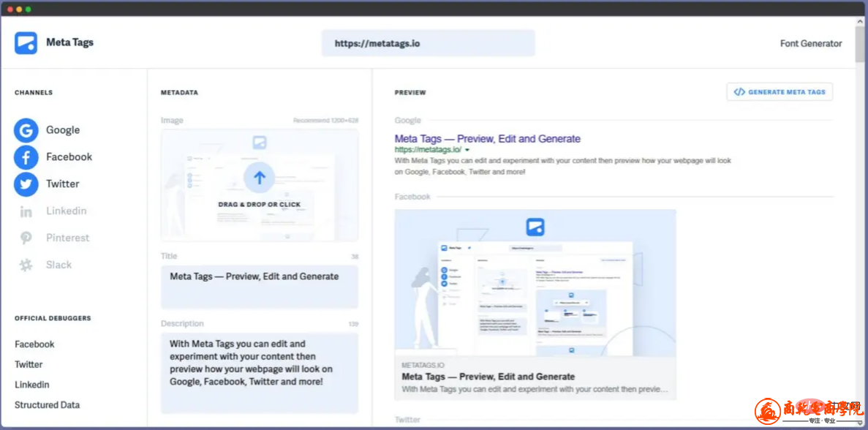Viewport: 868px width, 430px height.
Task: Click the green https://metatags.io/ preview URL
Action: tap(428, 149)
